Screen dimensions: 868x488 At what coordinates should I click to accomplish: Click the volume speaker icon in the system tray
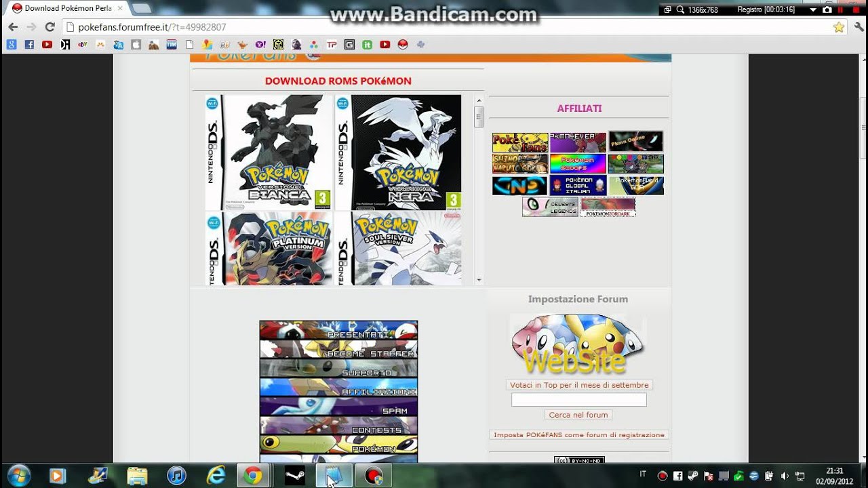785,476
